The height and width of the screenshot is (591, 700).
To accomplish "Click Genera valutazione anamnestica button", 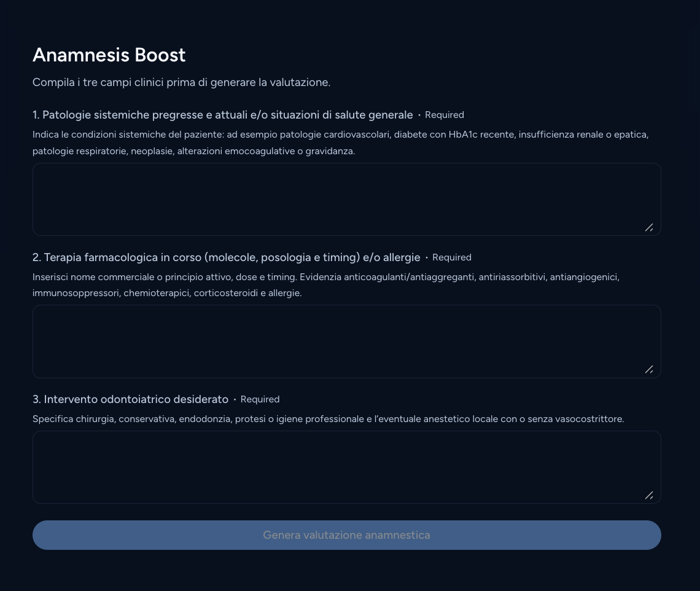I will [346, 535].
